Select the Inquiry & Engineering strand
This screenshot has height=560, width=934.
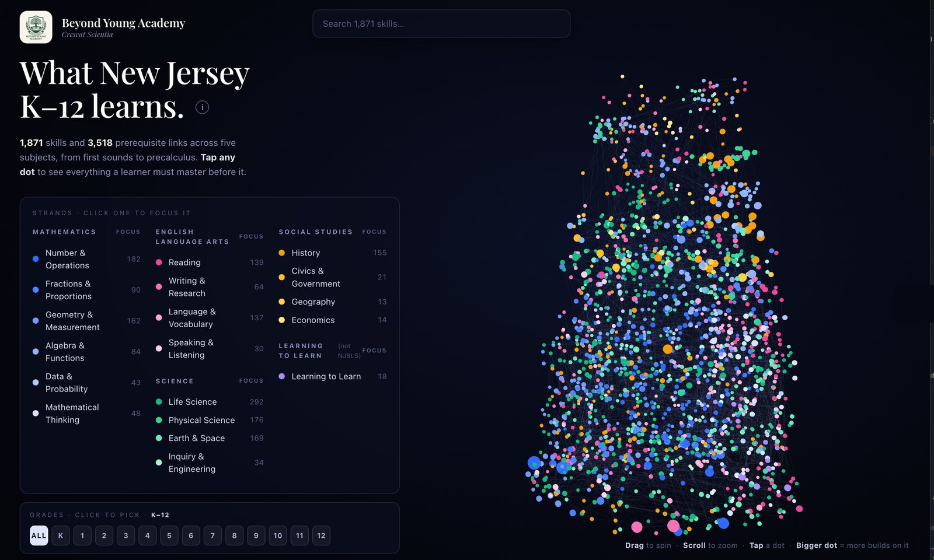(210, 463)
